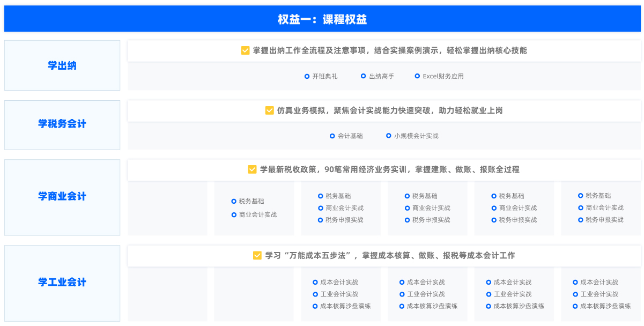Screen dimensions: 644x326
Task: Open the 小规模会计实战 course link
Action: 416,136
